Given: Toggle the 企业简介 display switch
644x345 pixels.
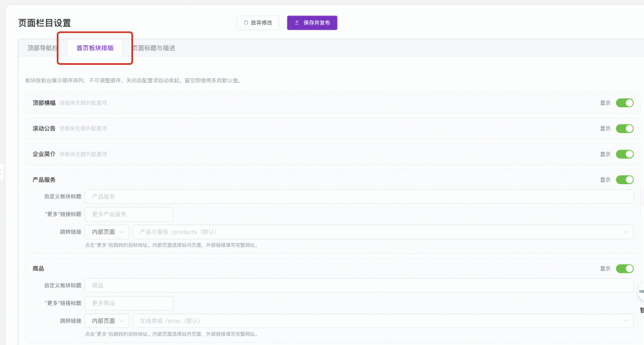Looking at the screenshot, I should tap(624, 154).
